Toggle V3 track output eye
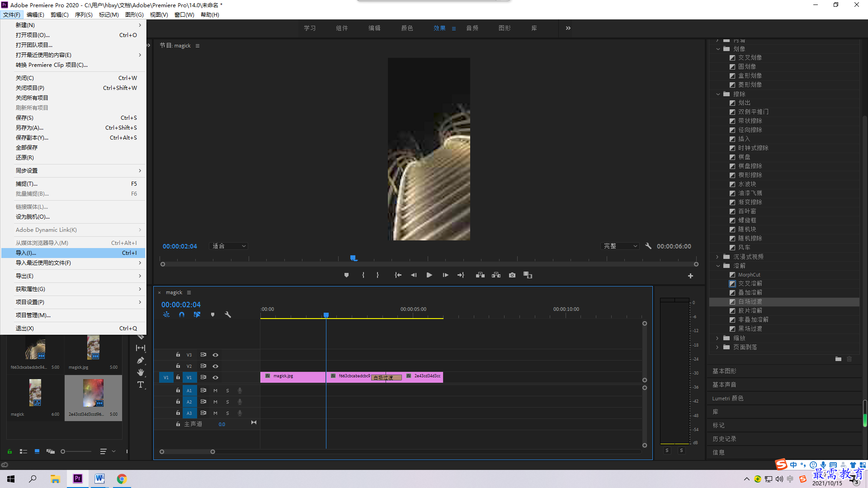The width and height of the screenshot is (868, 488). point(215,355)
